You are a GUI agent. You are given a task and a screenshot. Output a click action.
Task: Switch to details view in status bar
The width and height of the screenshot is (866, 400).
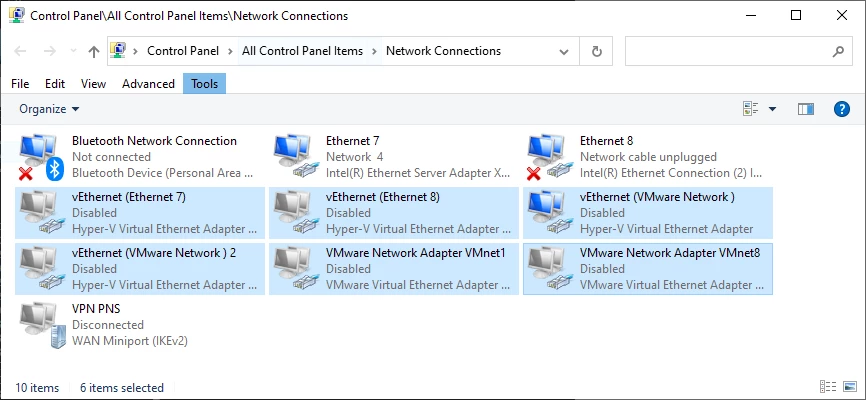[x=828, y=387]
